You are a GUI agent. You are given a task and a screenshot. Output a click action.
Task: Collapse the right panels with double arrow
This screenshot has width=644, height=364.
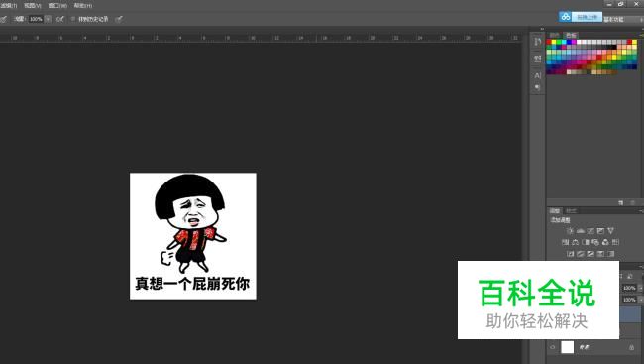(x=542, y=29)
